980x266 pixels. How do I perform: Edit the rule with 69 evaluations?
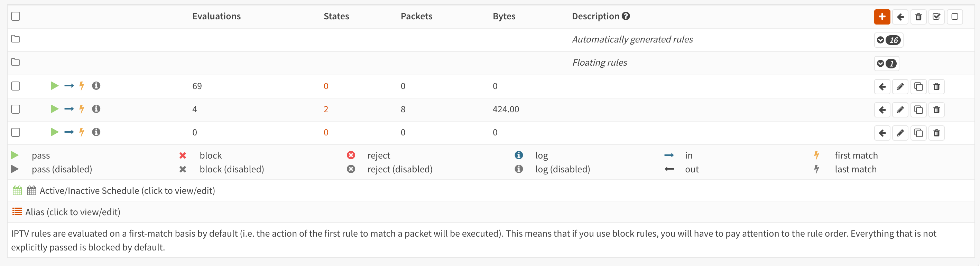[900, 87]
